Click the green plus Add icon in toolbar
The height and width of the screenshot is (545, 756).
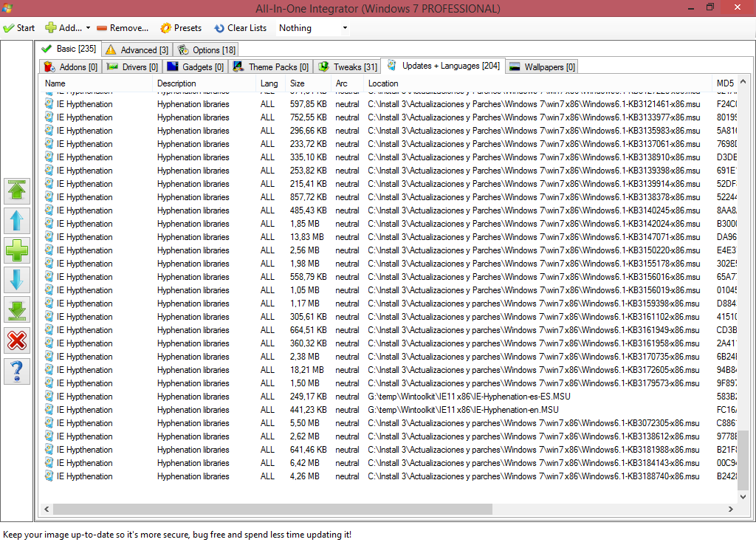point(51,28)
